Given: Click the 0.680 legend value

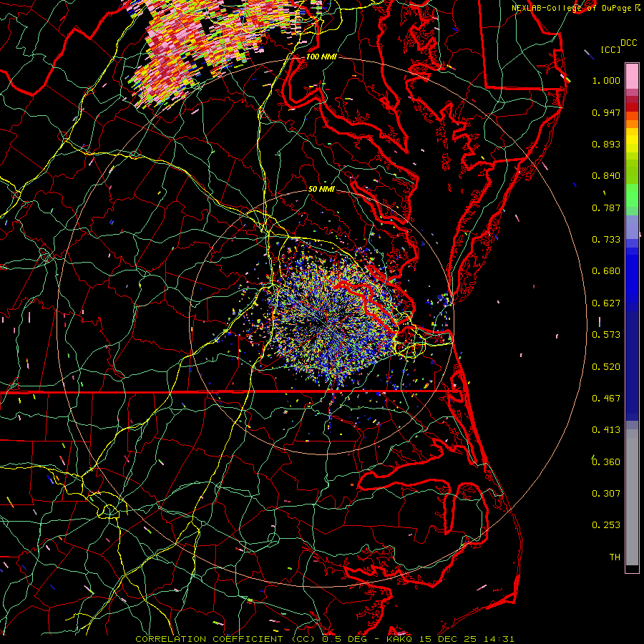Looking at the screenshot, I should tap(606, 271).
